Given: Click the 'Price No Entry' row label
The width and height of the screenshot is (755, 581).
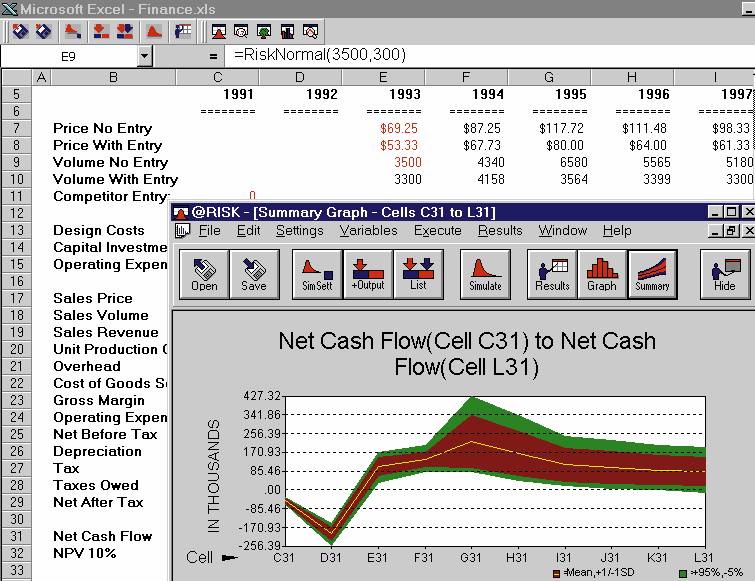Looking at the screenshot, I should pos(103,128).
